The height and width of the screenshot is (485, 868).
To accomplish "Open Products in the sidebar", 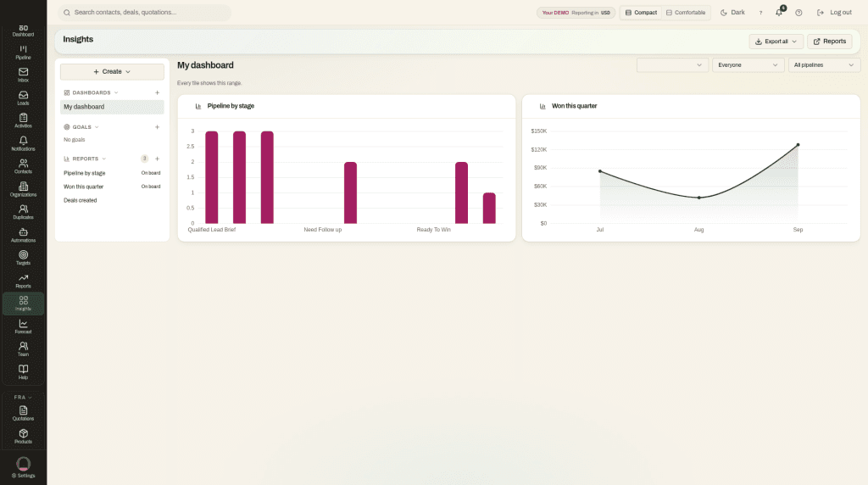I will [23, 437].
